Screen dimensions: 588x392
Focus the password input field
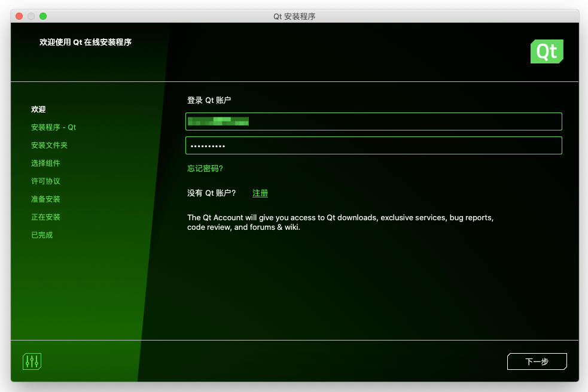click(x=373, y=145)
